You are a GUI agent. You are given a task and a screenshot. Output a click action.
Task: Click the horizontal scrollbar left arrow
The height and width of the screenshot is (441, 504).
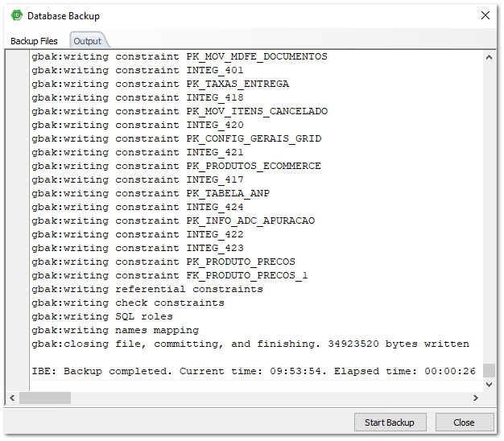click(x=13, y=398)
